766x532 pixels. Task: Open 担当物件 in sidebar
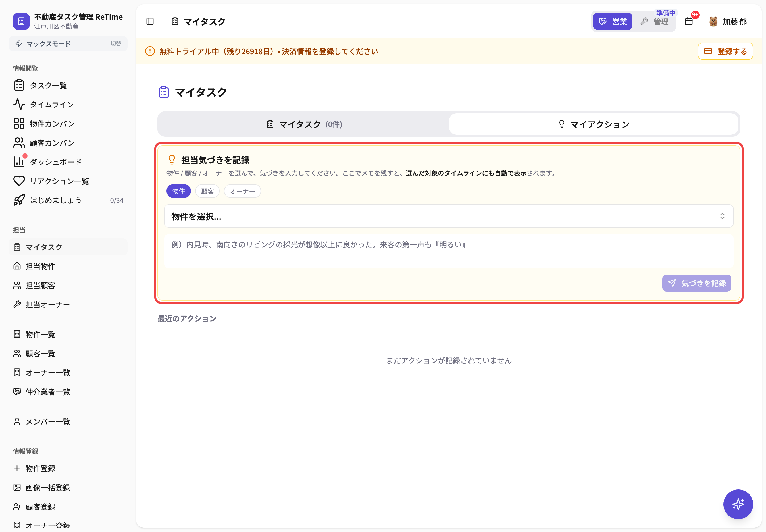pyautogui.click(x=68, y=266)
